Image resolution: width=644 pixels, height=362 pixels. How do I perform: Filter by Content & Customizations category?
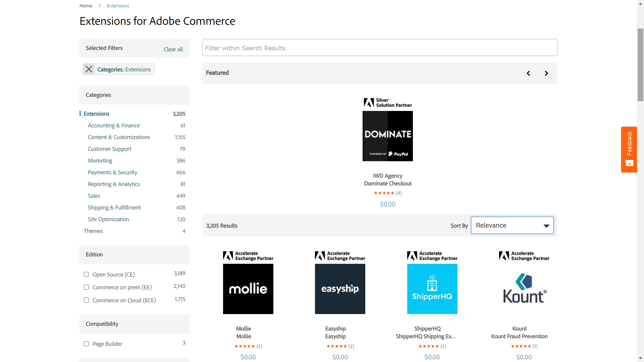coord(119,137)
